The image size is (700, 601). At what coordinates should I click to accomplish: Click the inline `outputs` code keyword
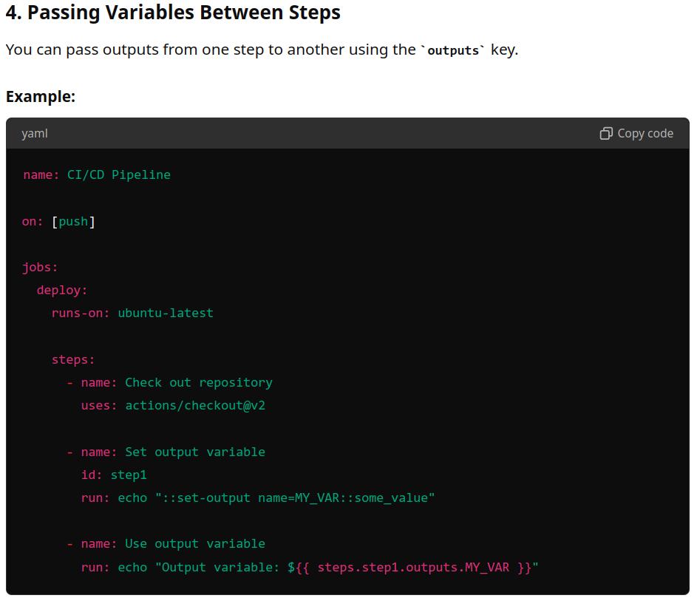pos(453,51)
